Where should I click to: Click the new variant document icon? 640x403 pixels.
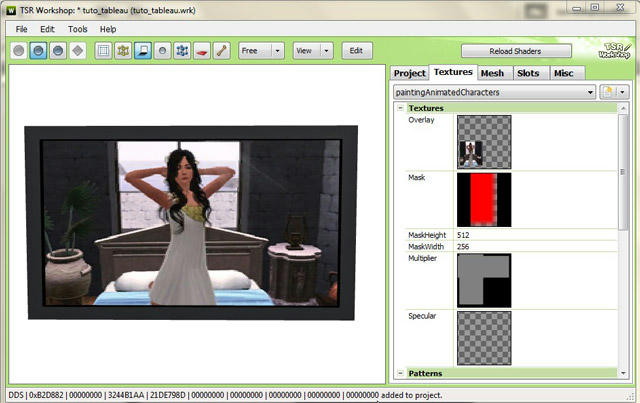point(608,92)
